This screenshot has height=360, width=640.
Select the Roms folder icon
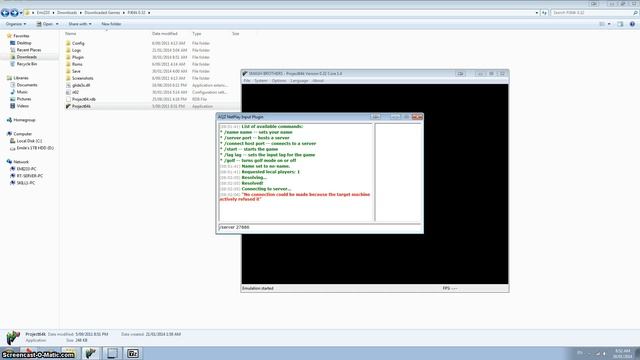click(68, 64)
